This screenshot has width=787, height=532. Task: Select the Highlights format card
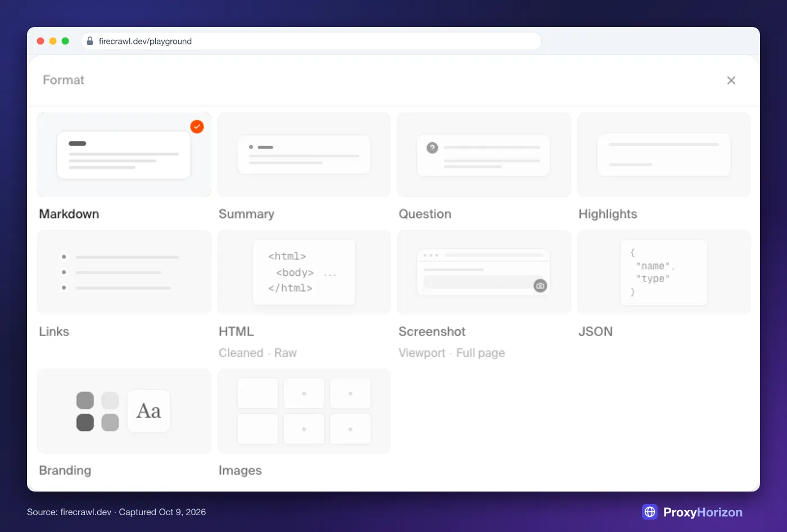(663, 154)
